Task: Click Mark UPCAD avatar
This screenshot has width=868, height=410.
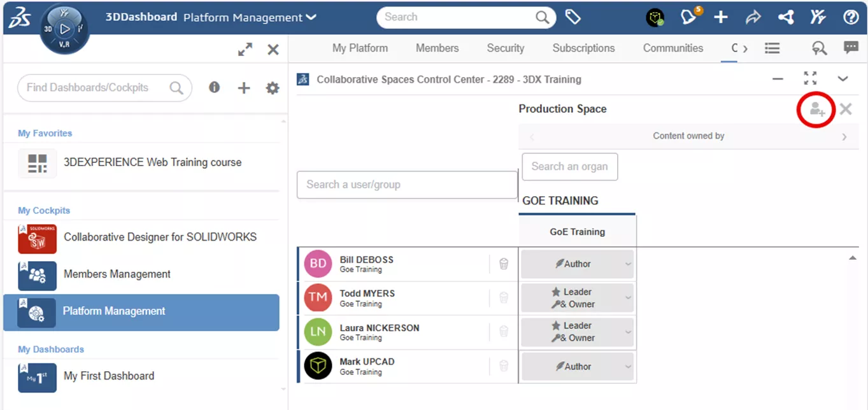Action: pos(318,366)
